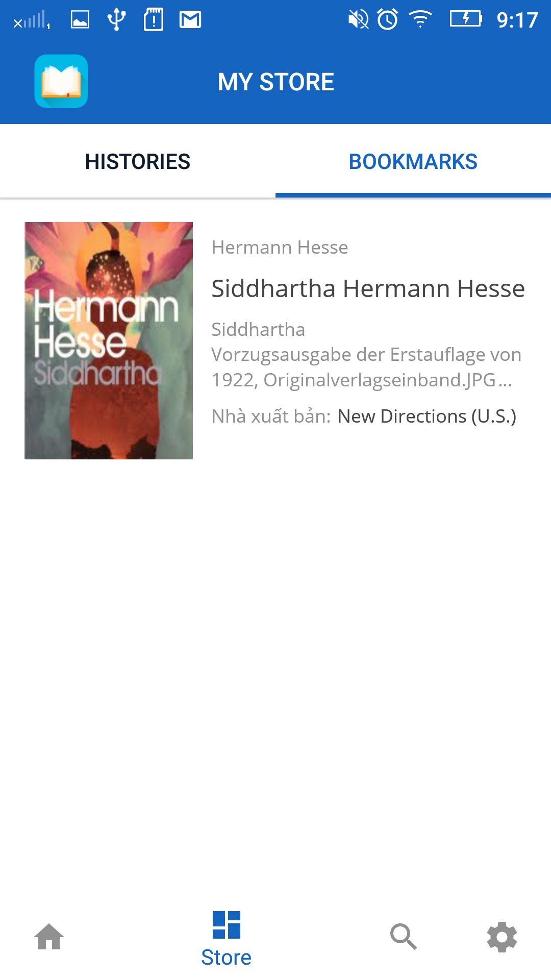Open the Siddhartha book cover thumbnail
The image size is (551, 980).
109,340
